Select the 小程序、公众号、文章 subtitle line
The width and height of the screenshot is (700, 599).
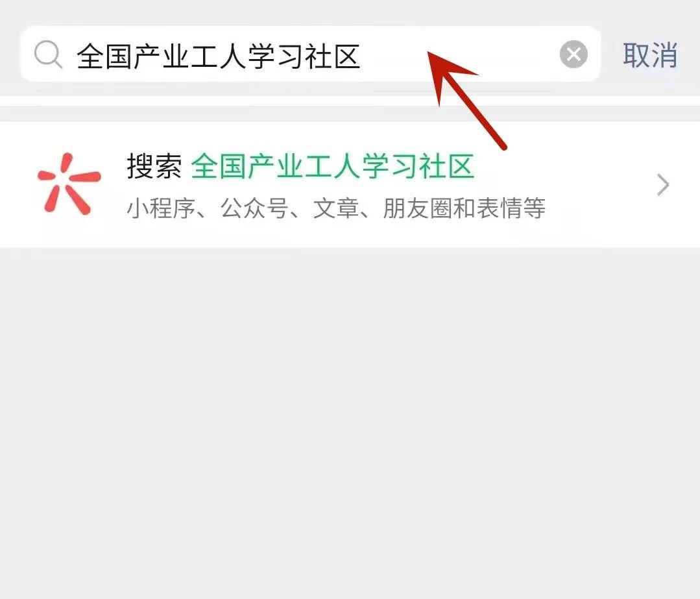[335, 208]
